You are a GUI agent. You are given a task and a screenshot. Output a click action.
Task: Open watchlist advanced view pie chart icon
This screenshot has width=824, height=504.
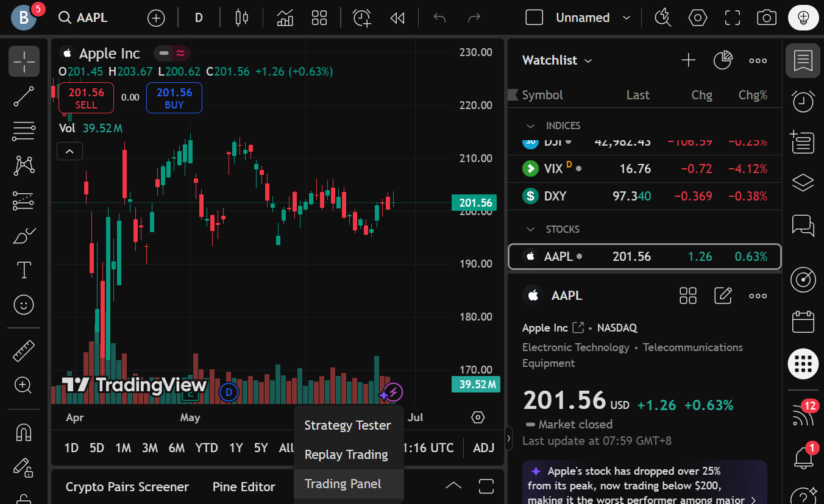(x=723, y=60)
